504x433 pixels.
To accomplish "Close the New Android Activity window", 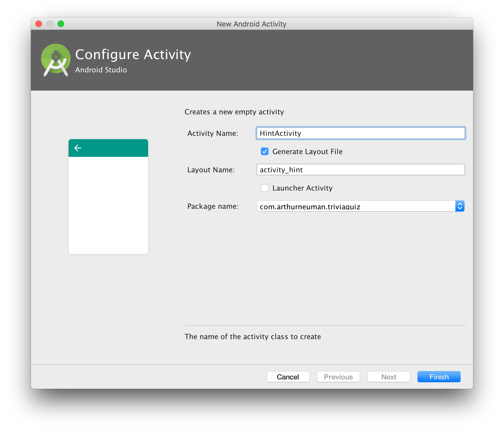I will [x=39, y=24].
